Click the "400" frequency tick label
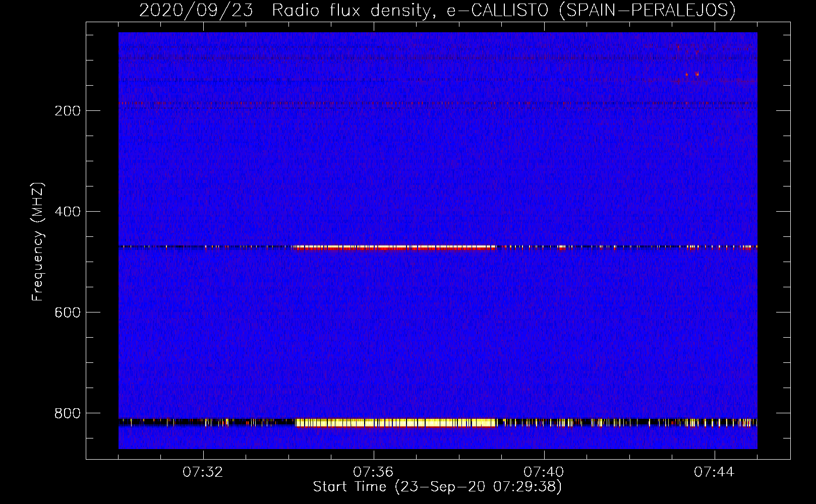Screen dimensions: 816x504 pyautogui.click(x=68, y=212)
